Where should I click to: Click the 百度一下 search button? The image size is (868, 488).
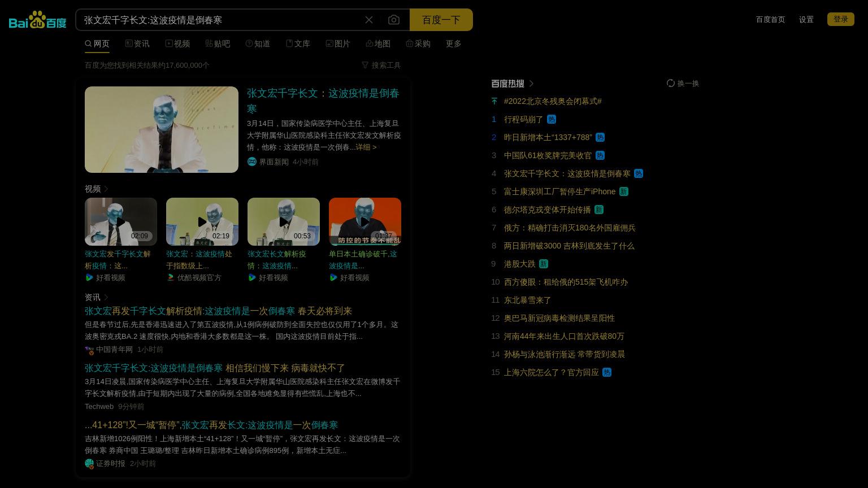point(441,20)
